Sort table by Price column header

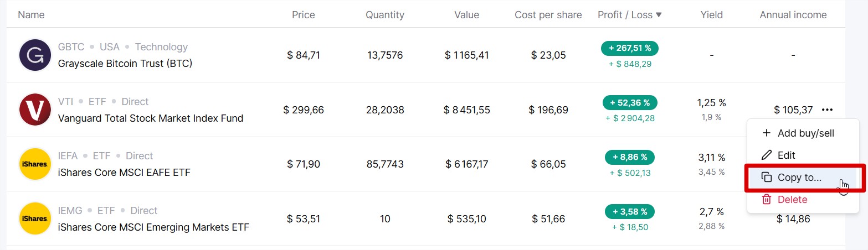[x=304, y=15]
